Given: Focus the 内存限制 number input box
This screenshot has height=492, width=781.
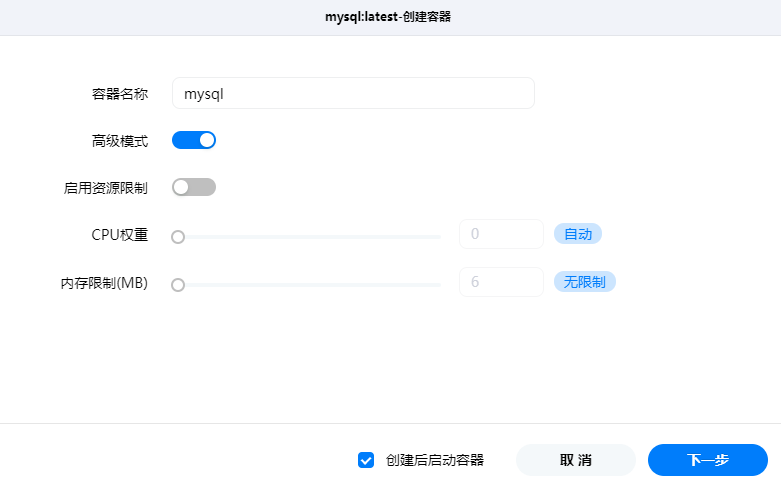Looking at the screenshot, I should pos(500,282).
